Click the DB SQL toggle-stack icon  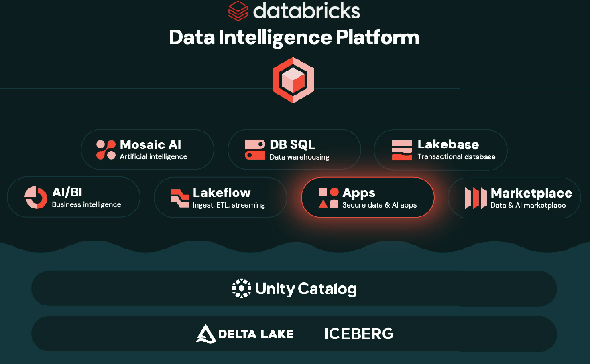[x=255, y=150]
